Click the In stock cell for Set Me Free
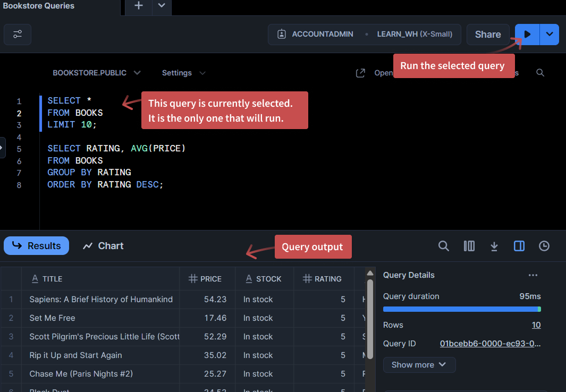The image size is (566, 392). tap(265, 318)
